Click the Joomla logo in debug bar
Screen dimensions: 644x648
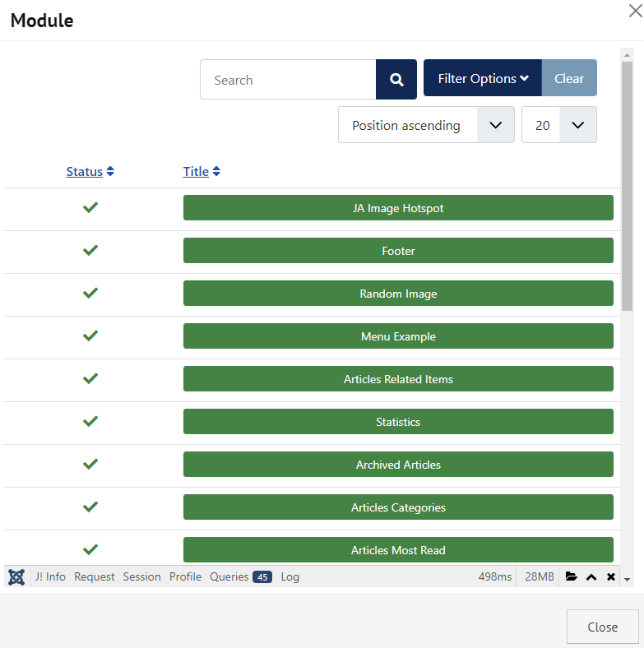tap(16, 577)
